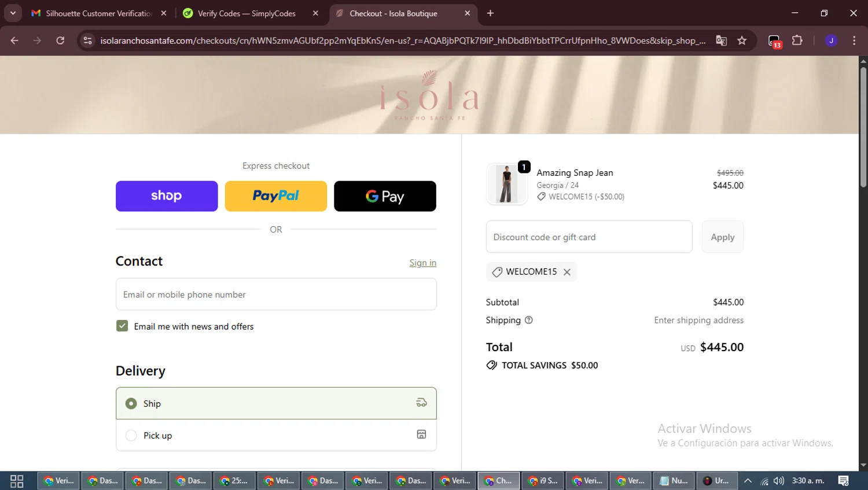
Task: Show hidden system tray icons
Action: [x=748, y=481]
